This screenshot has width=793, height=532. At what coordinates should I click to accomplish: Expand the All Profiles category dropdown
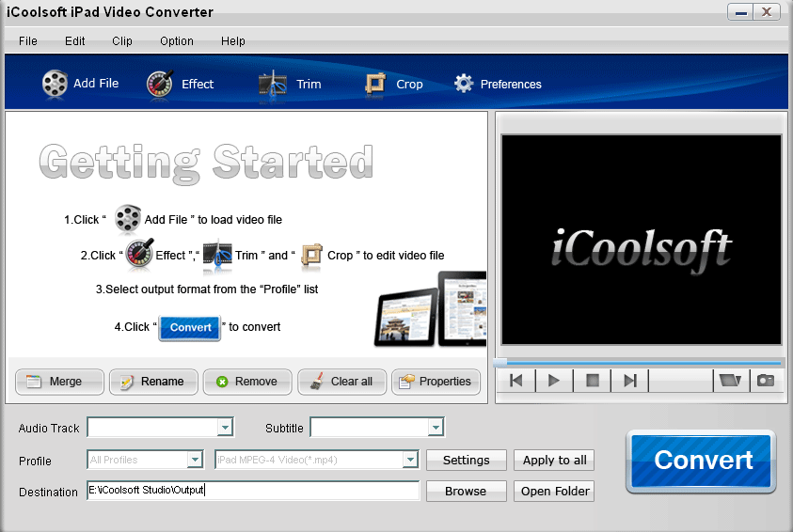(196, 460)
